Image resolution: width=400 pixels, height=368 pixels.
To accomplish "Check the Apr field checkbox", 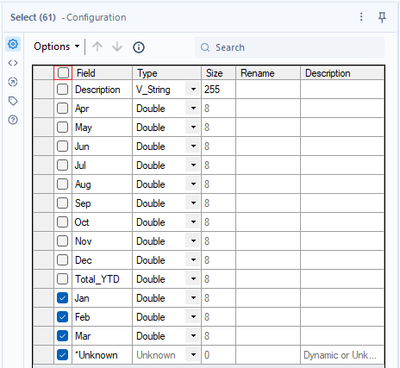I will [x=62, y=108].
